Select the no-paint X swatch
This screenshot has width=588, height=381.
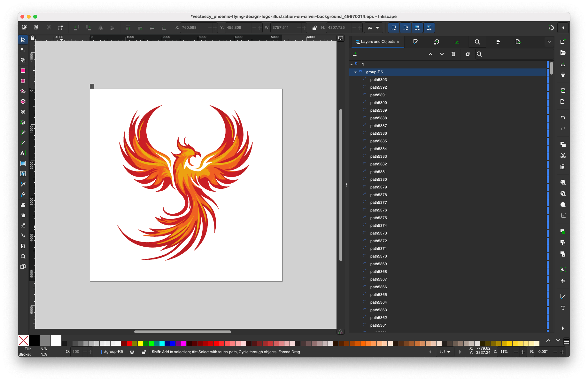[x=24, y=341]
